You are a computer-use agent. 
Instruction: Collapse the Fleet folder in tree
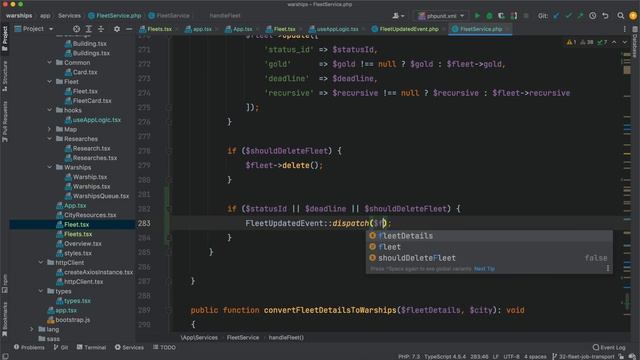49,82
